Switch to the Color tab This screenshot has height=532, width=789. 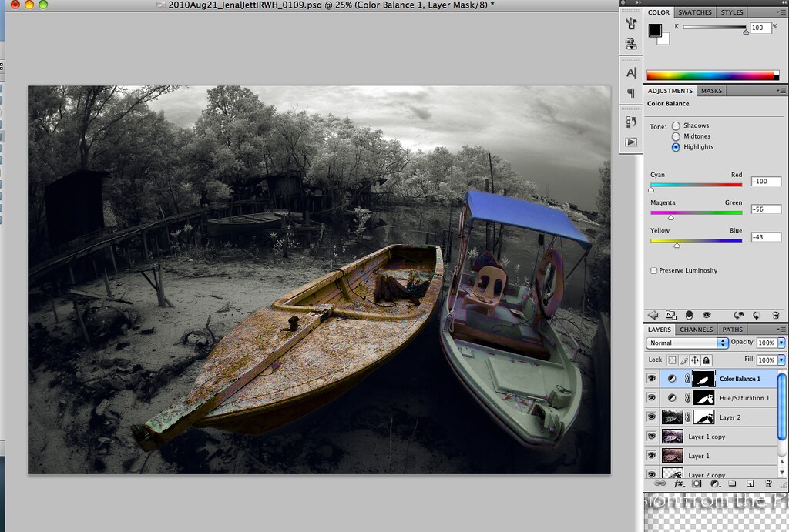point(659,12)
